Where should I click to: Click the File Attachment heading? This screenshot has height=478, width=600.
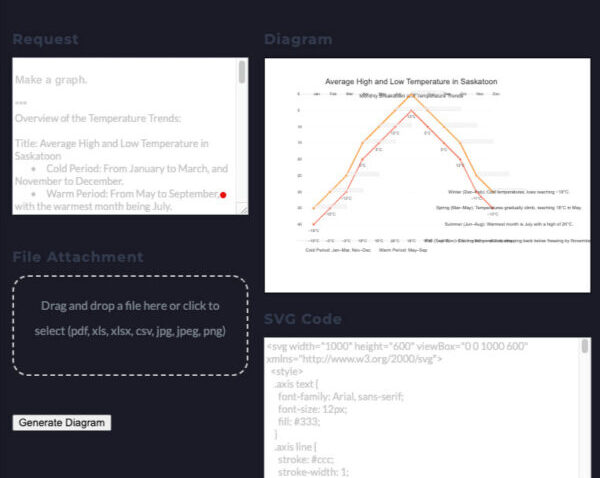[x=78, y=257]
